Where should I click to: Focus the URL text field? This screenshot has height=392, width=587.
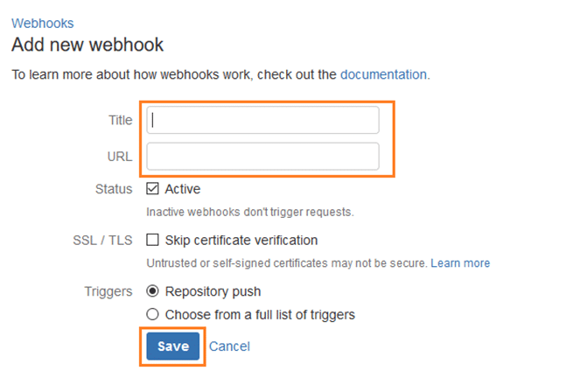click(x=262, y=156)
